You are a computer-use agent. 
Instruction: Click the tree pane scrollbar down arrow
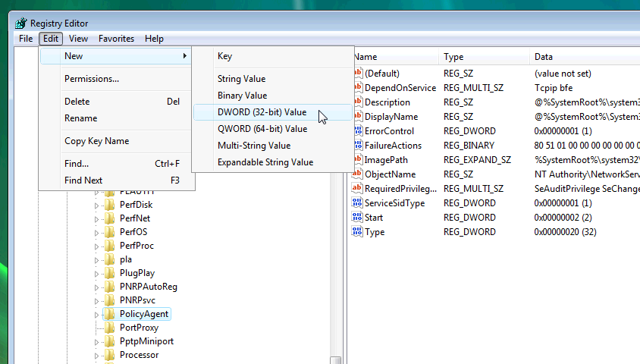(334, 359)
